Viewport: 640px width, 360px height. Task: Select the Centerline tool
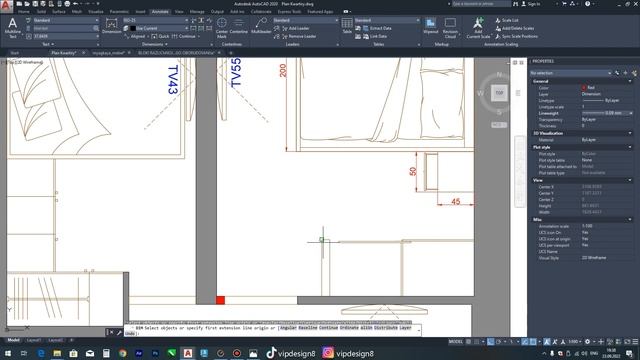click(239, 26)
